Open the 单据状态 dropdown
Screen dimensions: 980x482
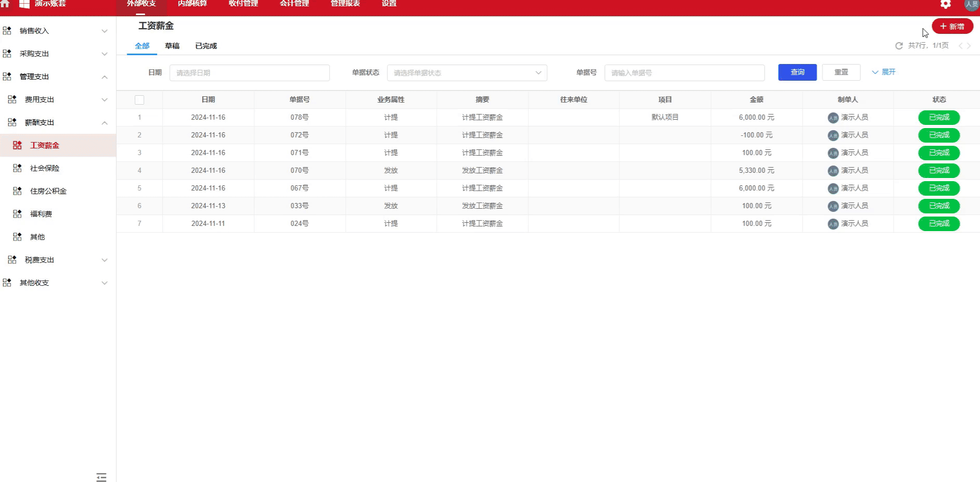pyautogui.click(x=467, y=73)
